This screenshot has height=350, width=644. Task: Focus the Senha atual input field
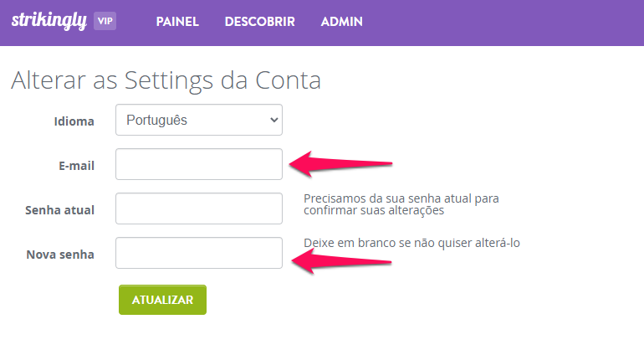pos(199,208)
